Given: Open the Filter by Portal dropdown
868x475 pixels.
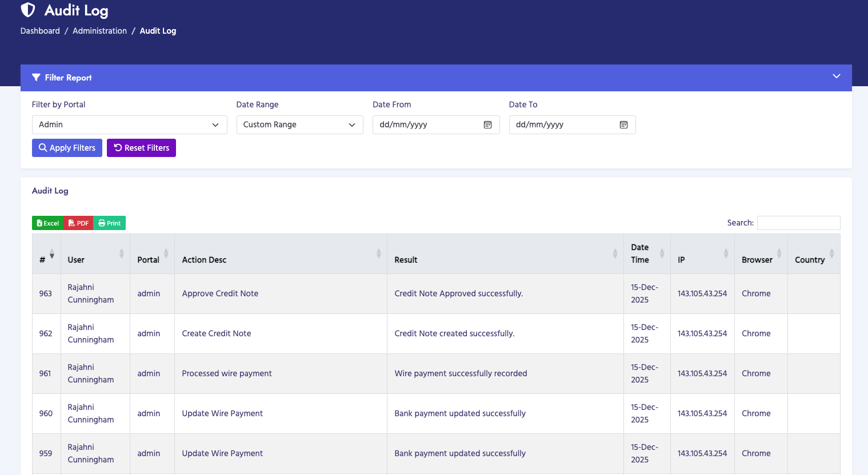Looking at the screenshot, I should click(129, 124).
